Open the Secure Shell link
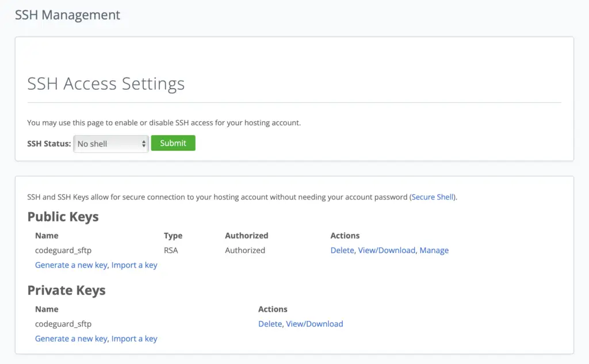Screen dimensions: 589x364 click(433, 197)
